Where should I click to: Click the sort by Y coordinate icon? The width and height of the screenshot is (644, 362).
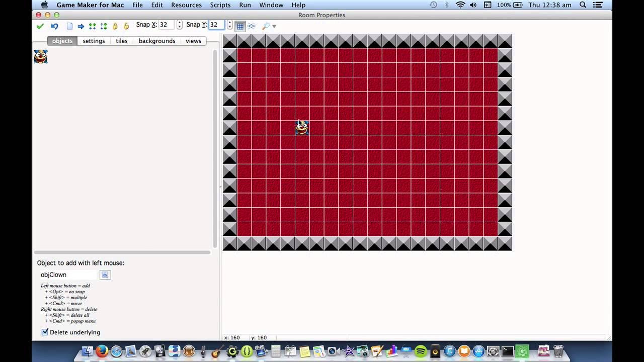pyautogui.click(x=104, y=26)
